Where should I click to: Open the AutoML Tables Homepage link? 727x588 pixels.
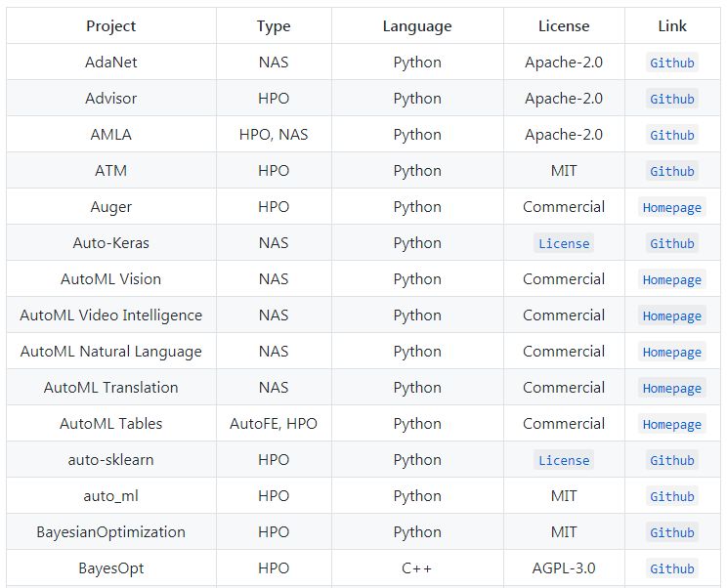[x=672, y=424]
